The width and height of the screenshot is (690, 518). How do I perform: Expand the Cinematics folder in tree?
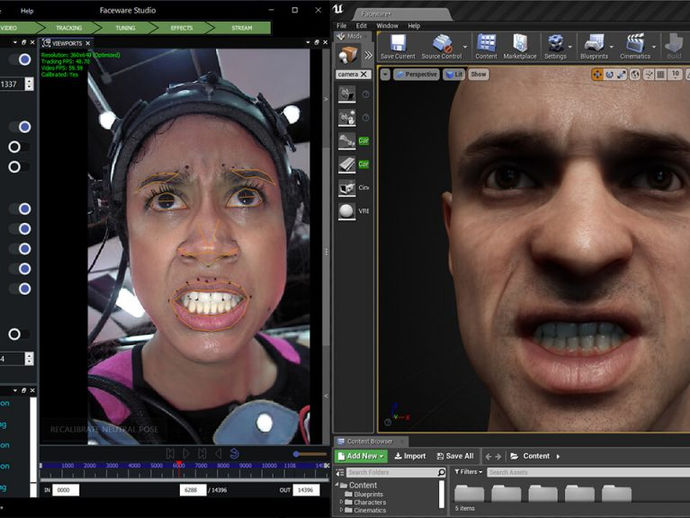341,510
